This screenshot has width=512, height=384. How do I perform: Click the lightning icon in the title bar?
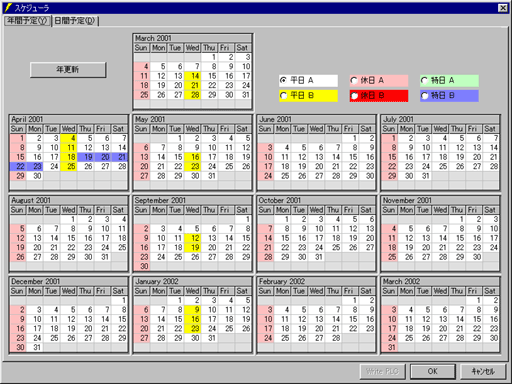tap(8, 7)
